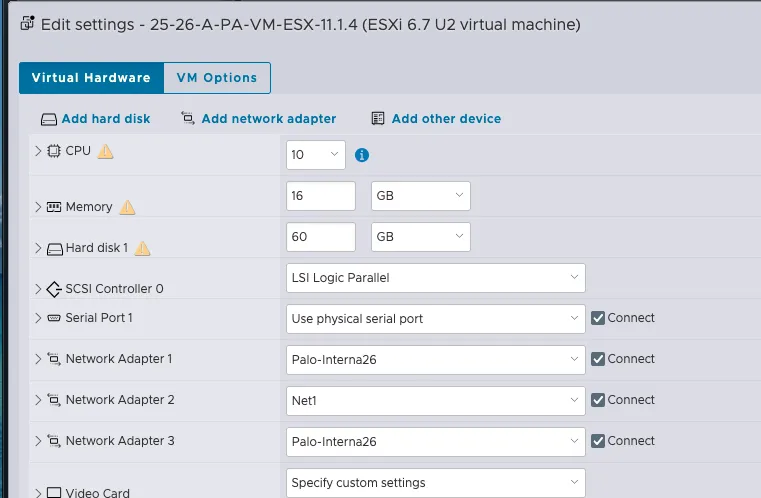Click the CPU warning triangle icon
The height and width of the screenshot is (498, 761).
(x=106, y=152)
